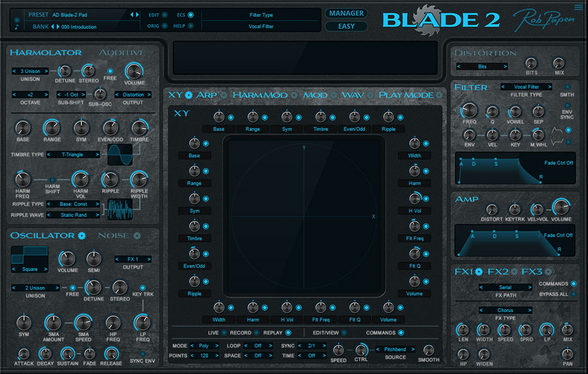Click the upper filter envelope shape icon

(x=557, y=131)
